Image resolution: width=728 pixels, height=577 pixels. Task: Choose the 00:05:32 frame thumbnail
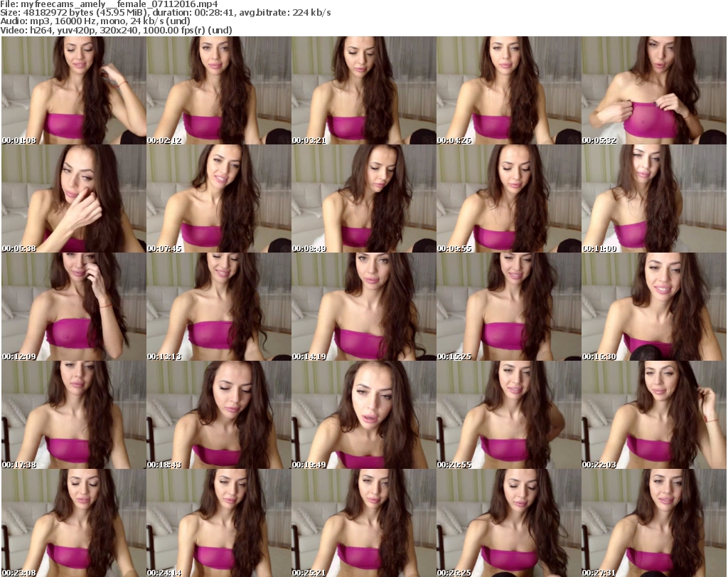point(653,90)
